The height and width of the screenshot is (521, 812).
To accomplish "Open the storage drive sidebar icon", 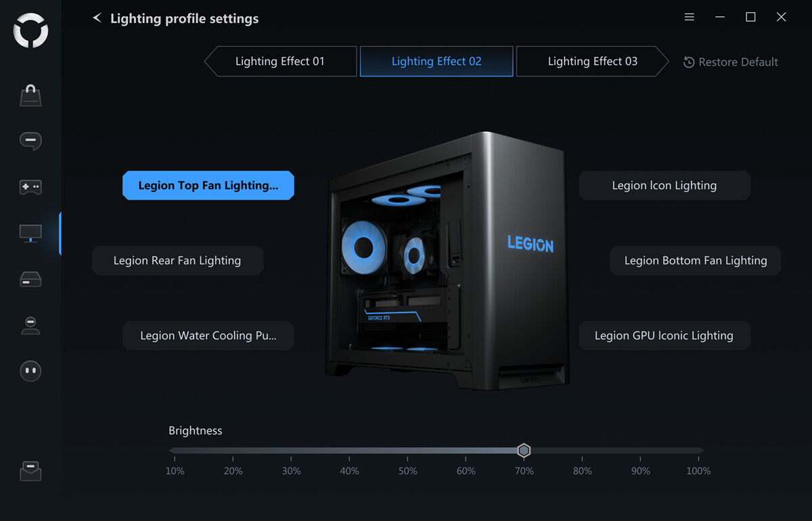I will [30, 279].
